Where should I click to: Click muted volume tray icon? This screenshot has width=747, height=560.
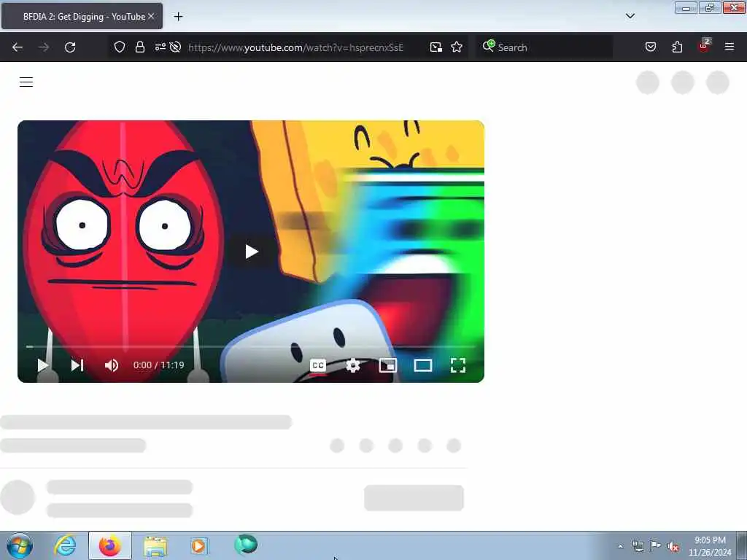673,546
